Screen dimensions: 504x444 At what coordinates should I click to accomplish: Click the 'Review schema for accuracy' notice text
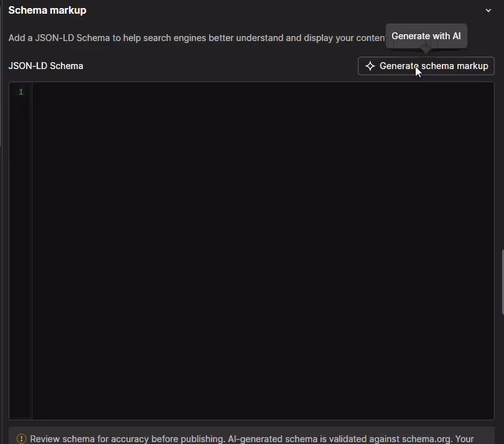[251, 439]
